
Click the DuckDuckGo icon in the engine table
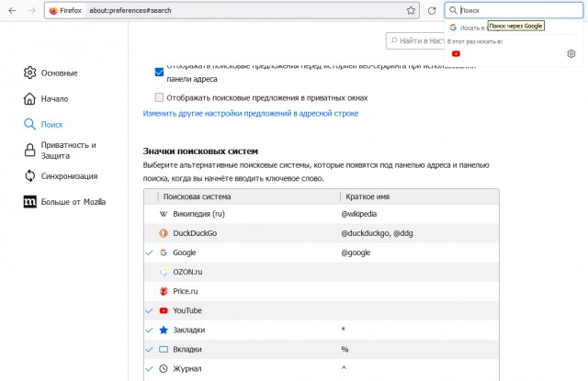click(164, 233)
